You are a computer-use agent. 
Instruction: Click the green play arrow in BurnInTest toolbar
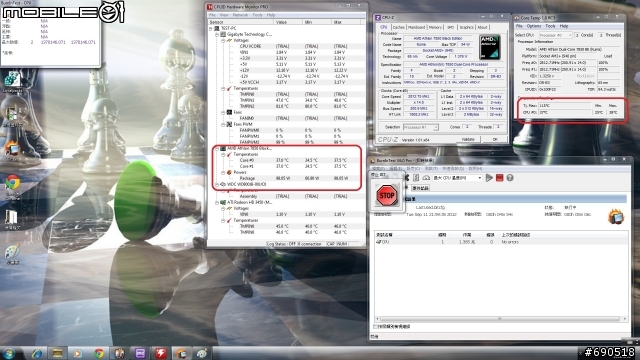point(489,178)
